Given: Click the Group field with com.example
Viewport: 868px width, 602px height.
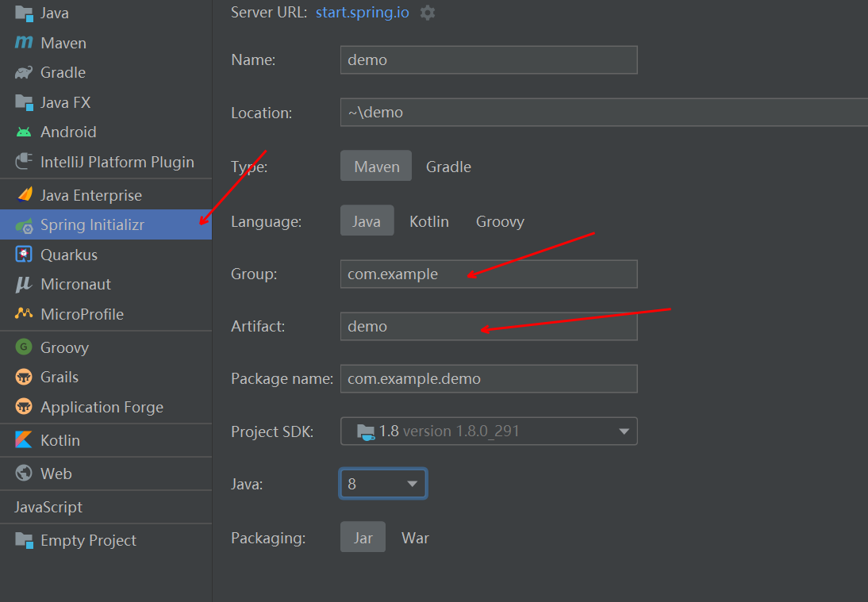Looking at the screenshot, I should [489, 274].
